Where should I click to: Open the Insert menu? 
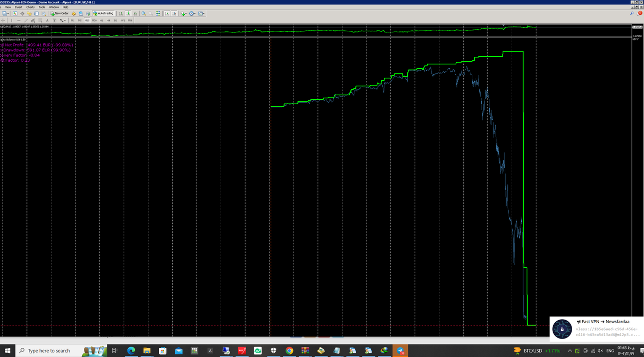coord(18,7)
